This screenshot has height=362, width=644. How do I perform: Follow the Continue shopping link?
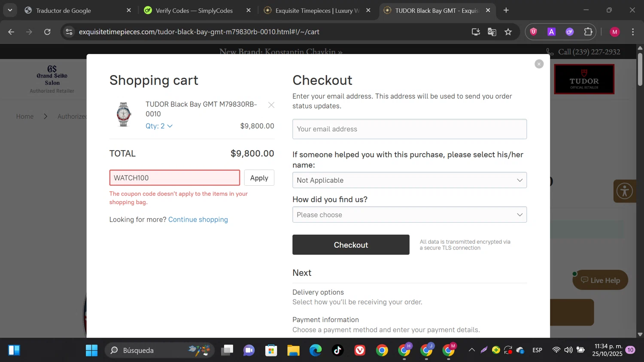tap(198, 220)
